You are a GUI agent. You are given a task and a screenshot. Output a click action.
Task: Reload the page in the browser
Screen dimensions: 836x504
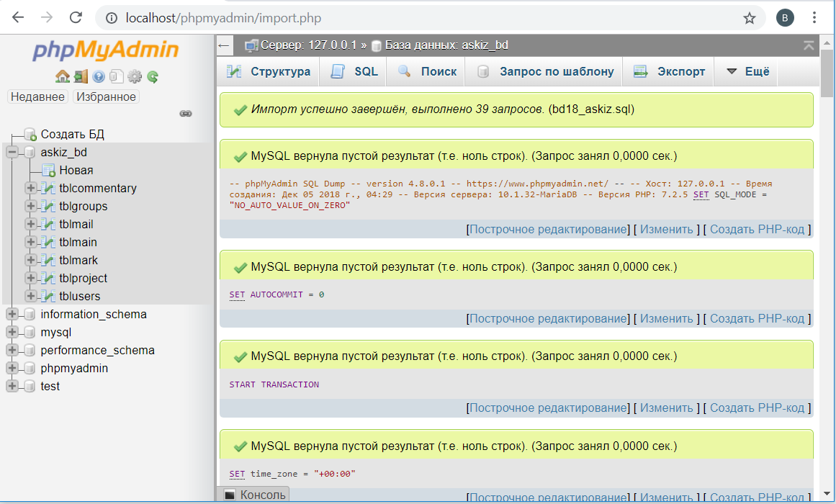(x=76, y=17)
